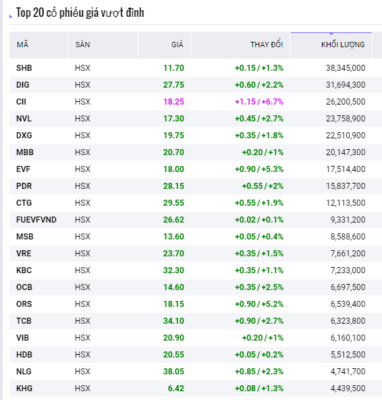
Task: Open the SHB stock ticker
Action: click(24, 68)
